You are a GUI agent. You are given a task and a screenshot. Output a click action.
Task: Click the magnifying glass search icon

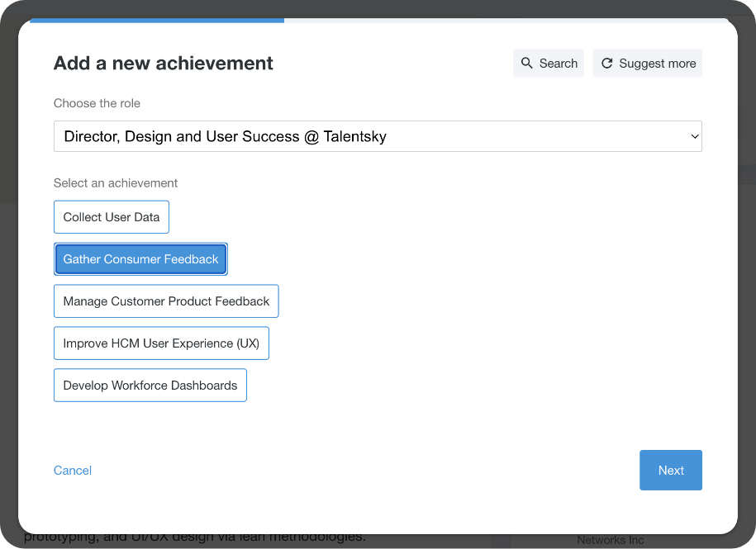coord(526,63)
